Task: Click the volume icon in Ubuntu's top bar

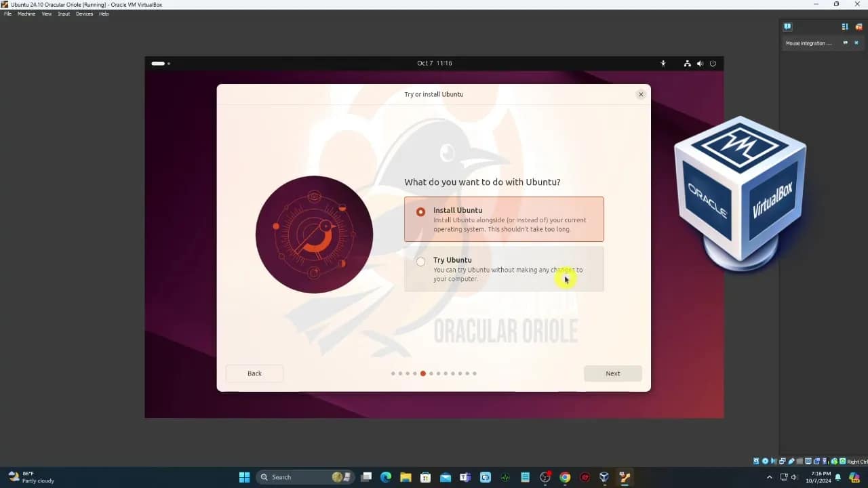Action: click(700, 63)
